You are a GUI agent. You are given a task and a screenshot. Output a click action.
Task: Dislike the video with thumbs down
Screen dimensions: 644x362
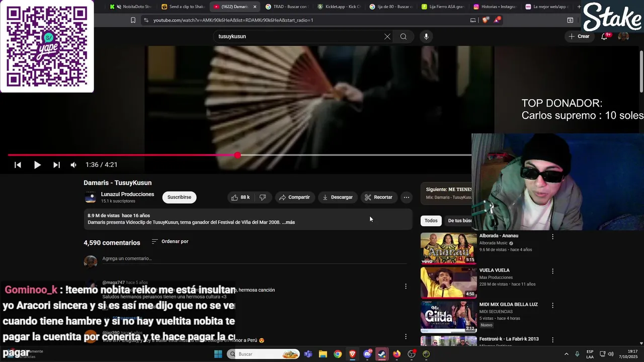(x=262, y=197)
